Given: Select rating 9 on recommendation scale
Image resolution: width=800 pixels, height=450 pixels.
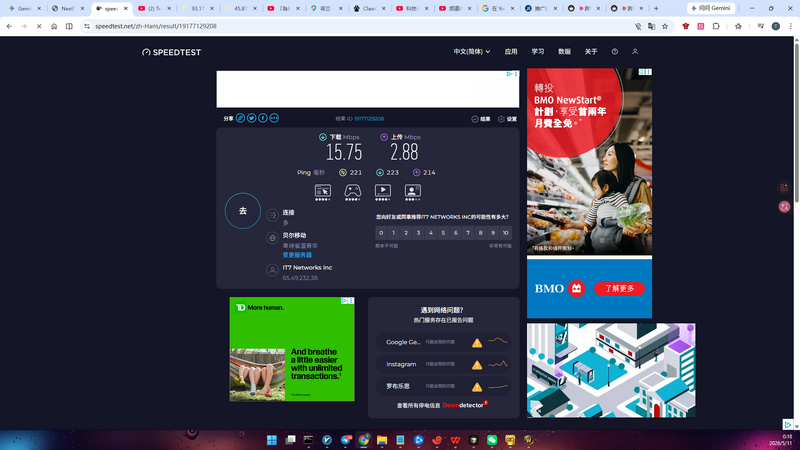Looking at the screenshot, I should click(493, 233).
